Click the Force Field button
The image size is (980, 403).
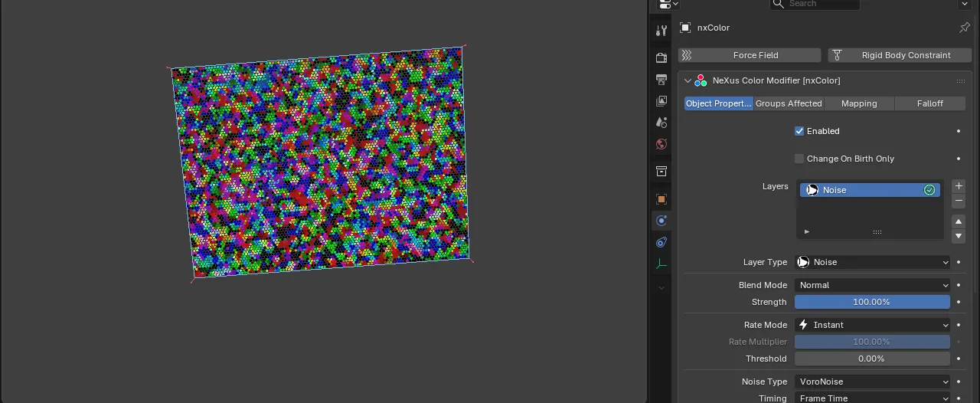coord(750,55)
